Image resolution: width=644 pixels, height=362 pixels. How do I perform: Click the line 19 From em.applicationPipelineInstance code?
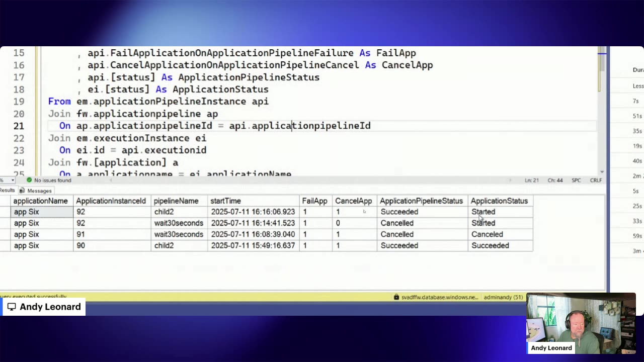point(158,102)
